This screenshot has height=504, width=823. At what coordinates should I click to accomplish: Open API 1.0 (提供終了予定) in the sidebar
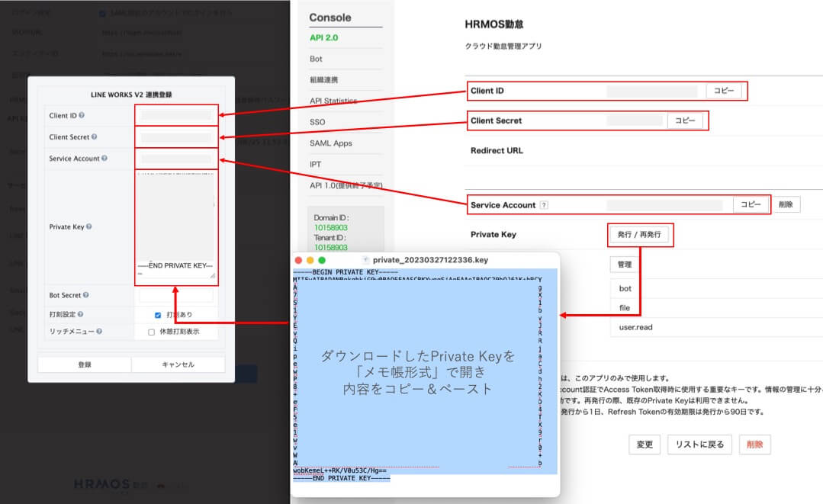coord(346,185)
